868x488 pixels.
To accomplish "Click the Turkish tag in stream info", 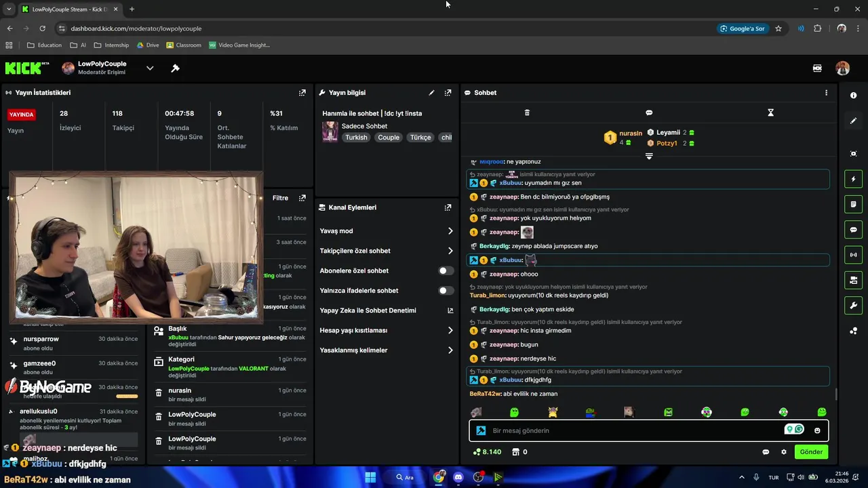I will coord(356,138).
